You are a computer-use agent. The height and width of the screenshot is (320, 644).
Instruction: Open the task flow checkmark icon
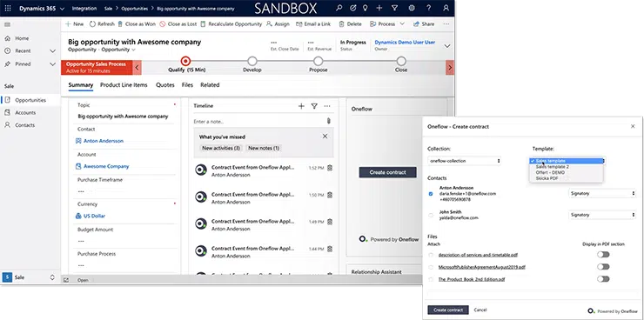(x=352, y=8)
